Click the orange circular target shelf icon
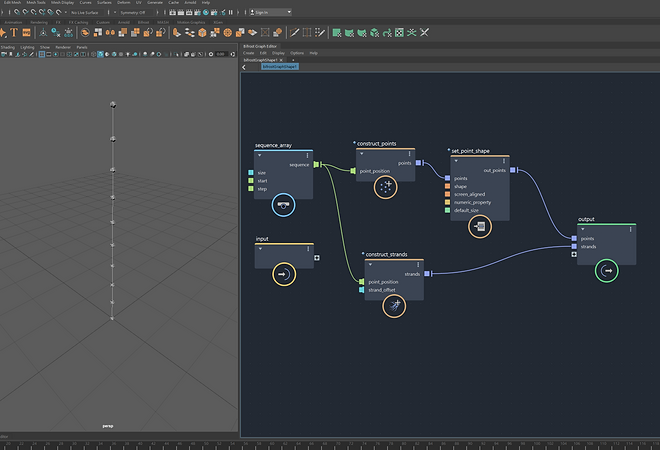 click(x=228, y=32)
